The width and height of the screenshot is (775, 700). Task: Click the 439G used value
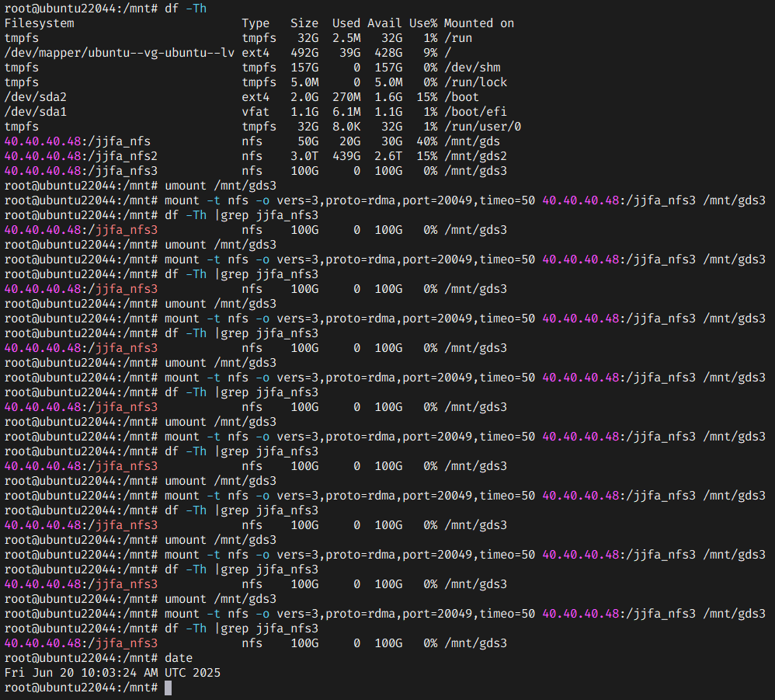coord(346,156)
